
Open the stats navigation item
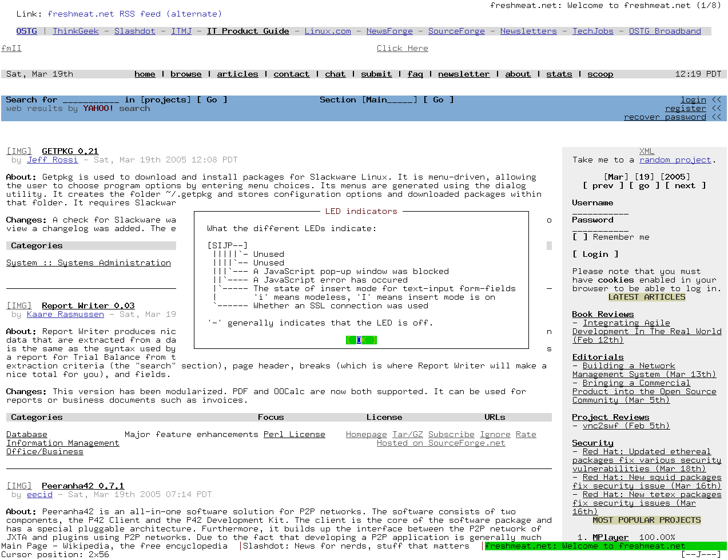click(559, 74)
